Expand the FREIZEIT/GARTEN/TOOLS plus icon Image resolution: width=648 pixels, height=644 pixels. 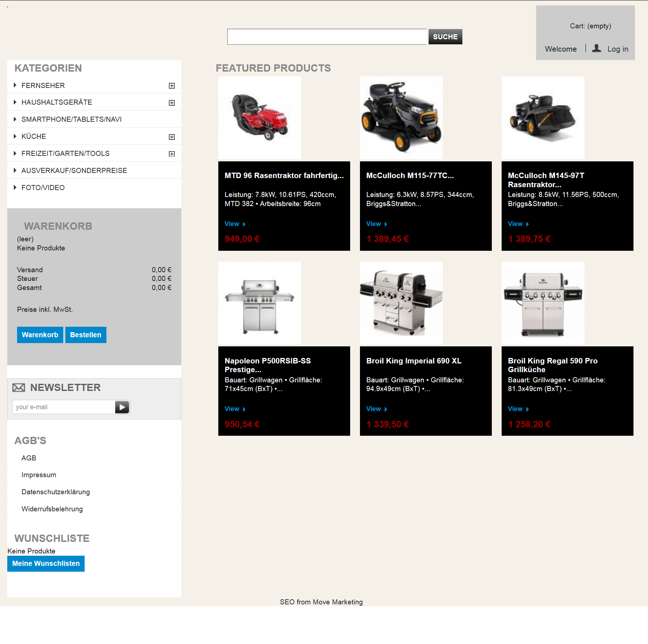tap(172, 154)
